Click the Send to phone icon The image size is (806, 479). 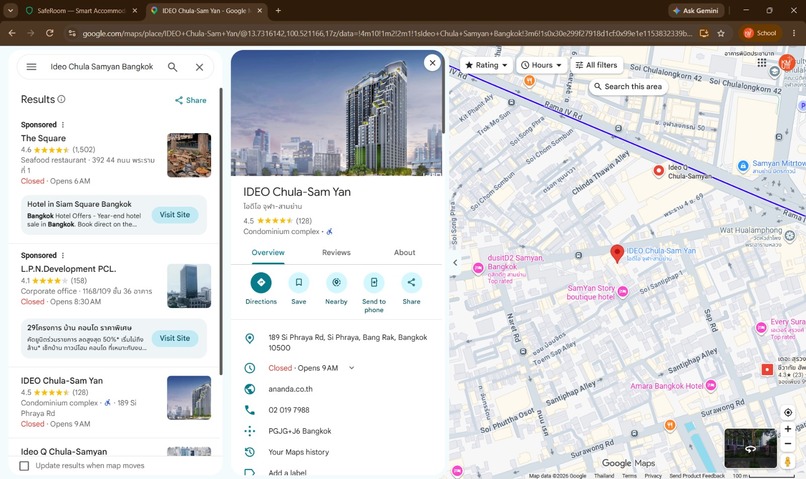pyautogui.click(x=374, y=283)
